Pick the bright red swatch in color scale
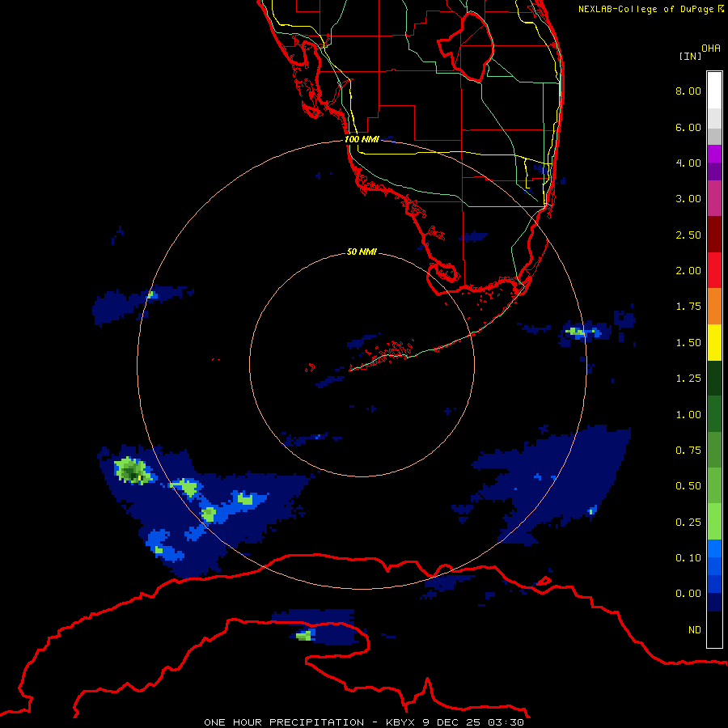 tap(714, 270)
